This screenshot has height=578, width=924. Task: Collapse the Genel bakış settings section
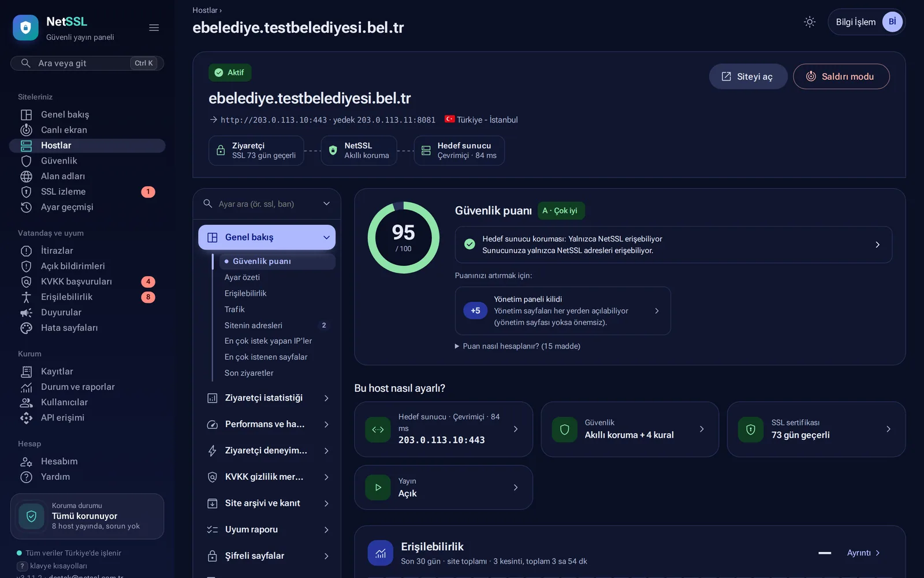267,237
